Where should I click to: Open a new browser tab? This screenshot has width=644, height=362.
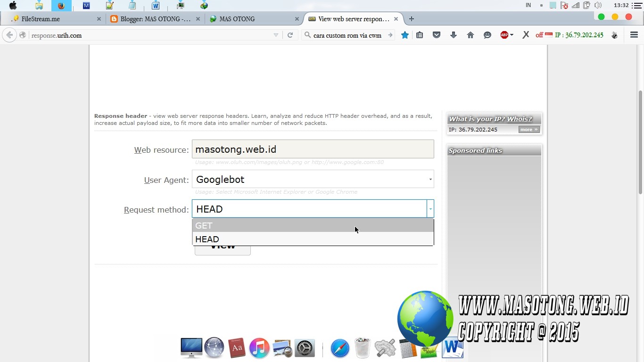[x=412, y=19]
